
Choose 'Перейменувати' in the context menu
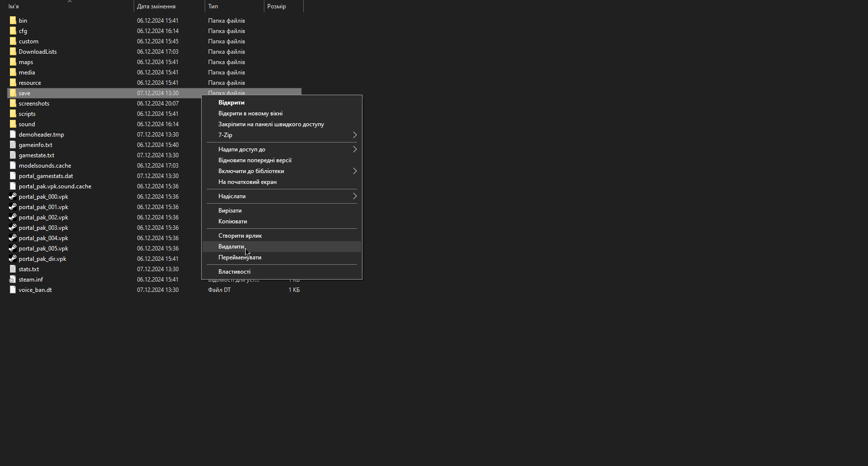pos(282,257)
